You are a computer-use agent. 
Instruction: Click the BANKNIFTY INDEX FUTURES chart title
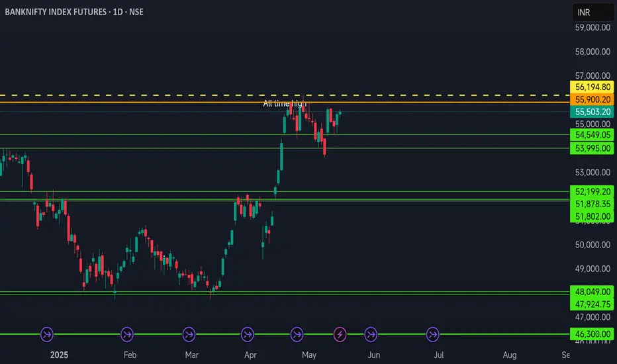74,12
